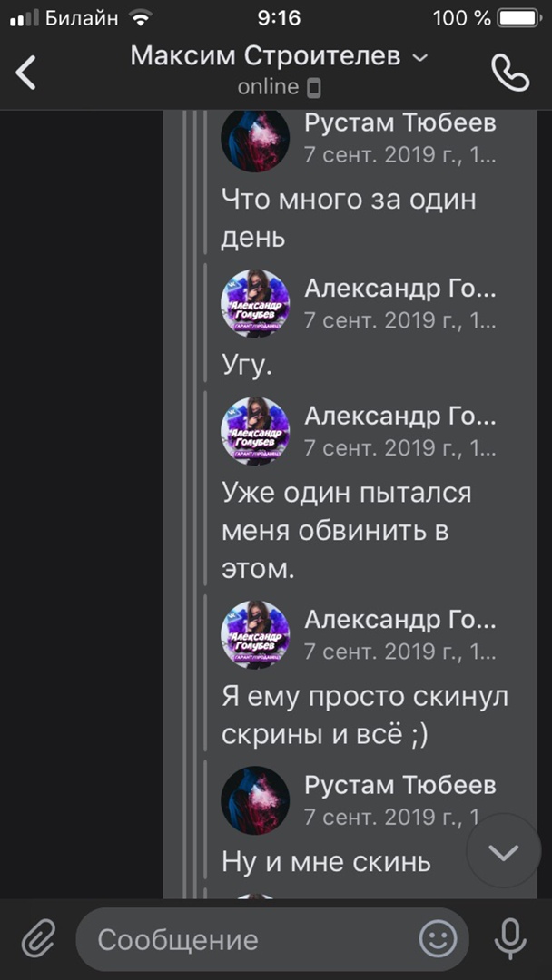Image resolution: width=552 pixels, height=980 pixels.
Task: Tap the mobile device online status icon
Action: point(314,88)
